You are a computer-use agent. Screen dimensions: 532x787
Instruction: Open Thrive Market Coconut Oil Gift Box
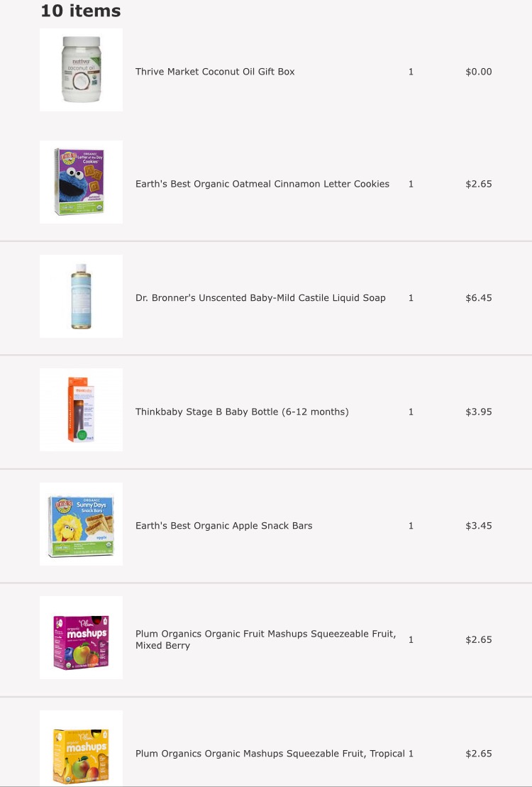tap(215, 72)
